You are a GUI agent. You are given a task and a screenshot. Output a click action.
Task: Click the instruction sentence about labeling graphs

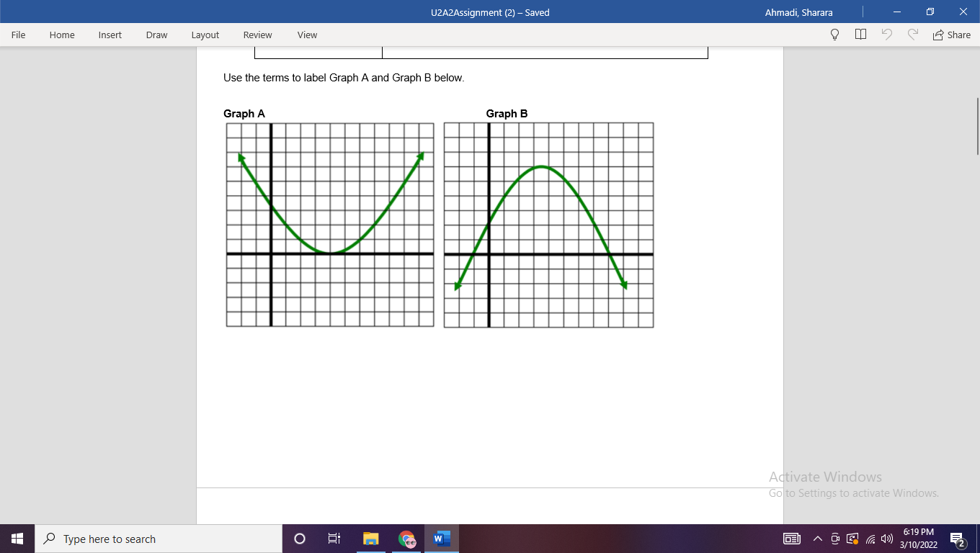click(x=344, y=78)
